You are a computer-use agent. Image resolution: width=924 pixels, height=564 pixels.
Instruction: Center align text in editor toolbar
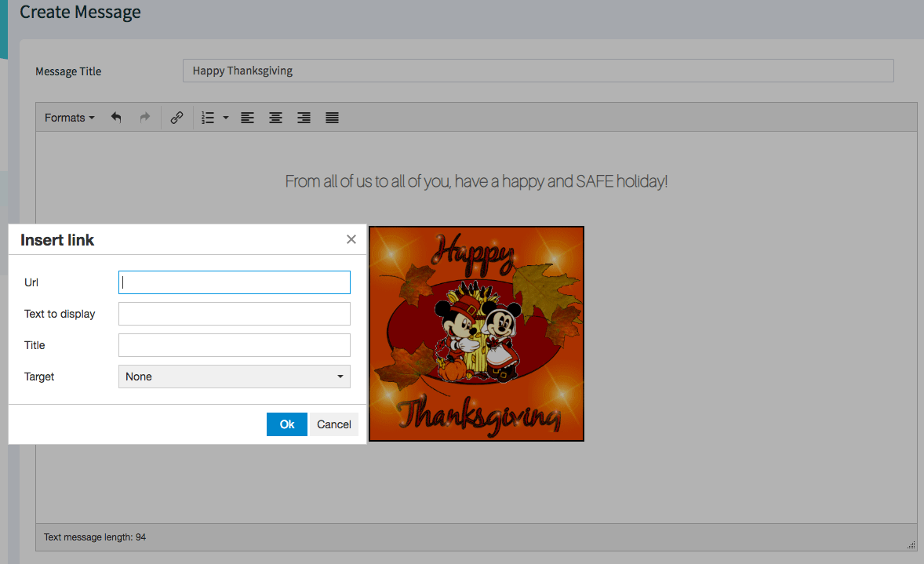[x=276, y=118]
